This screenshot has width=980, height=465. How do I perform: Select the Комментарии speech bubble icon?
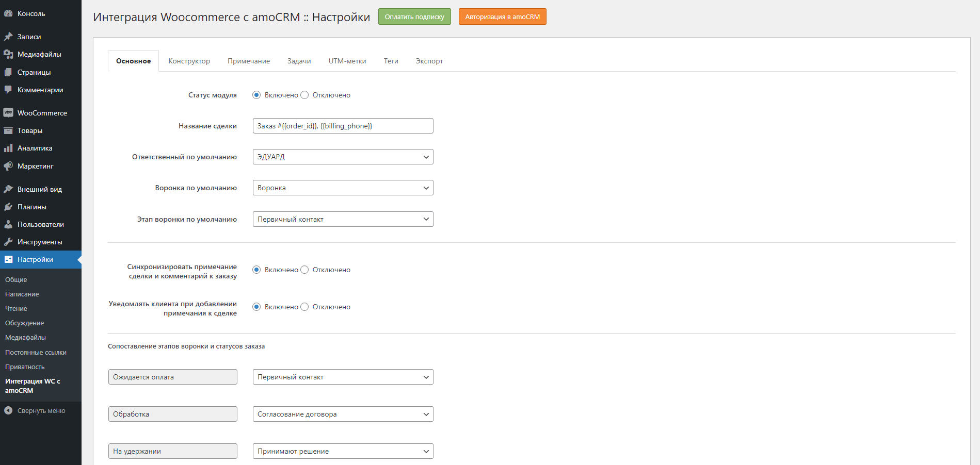8,90
